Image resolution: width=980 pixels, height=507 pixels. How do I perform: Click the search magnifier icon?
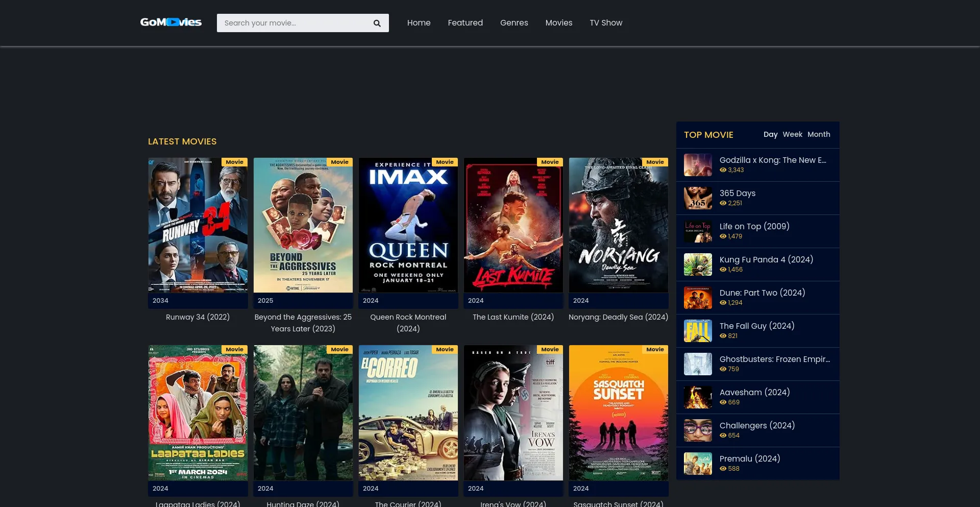[x=377, y=23]
